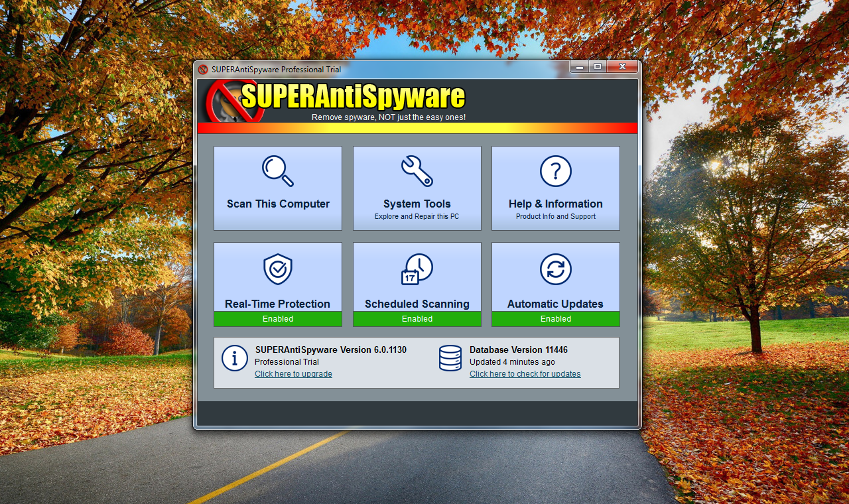Click the Scheduled Scanning label text
The image size is (849, 504).
click(x=417, y=304)
